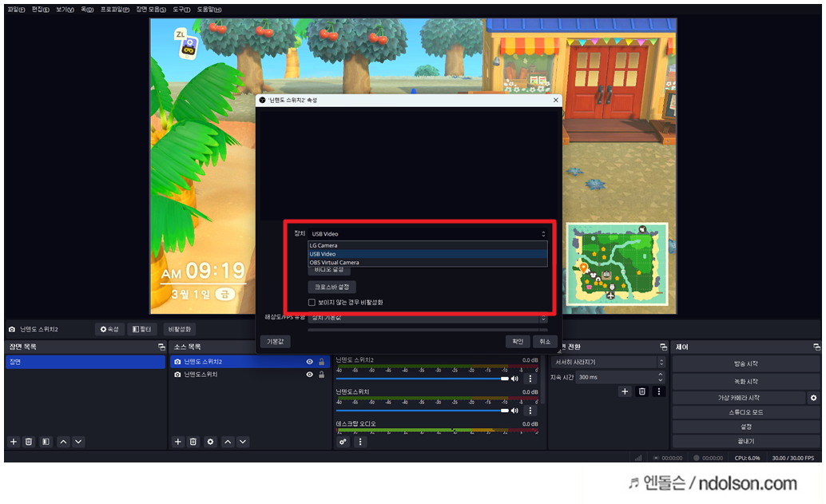Open 해상도/FPS 유형 dropdown

pyautogui.click(x=427, y=318)
